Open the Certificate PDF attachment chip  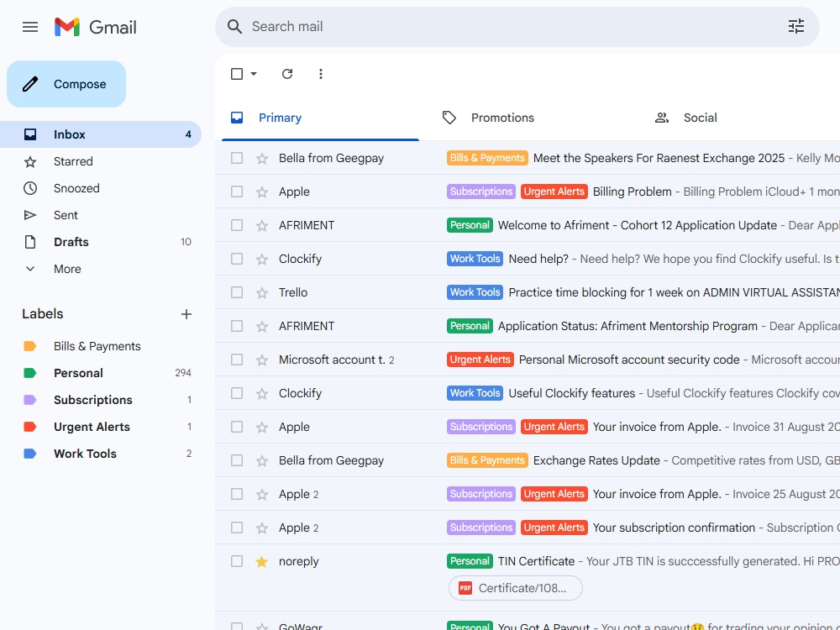516,588
